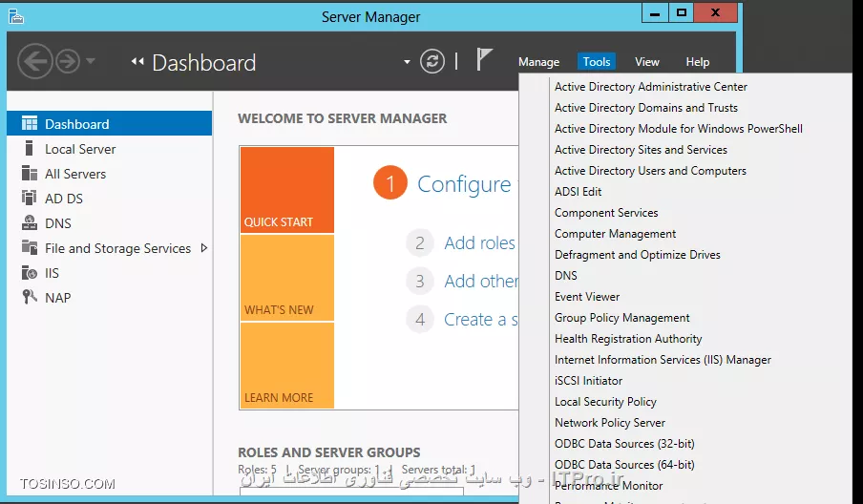Screen dimensions: 863x504
Task: Open Local Security Policy
Action: [x=605, y=401]
